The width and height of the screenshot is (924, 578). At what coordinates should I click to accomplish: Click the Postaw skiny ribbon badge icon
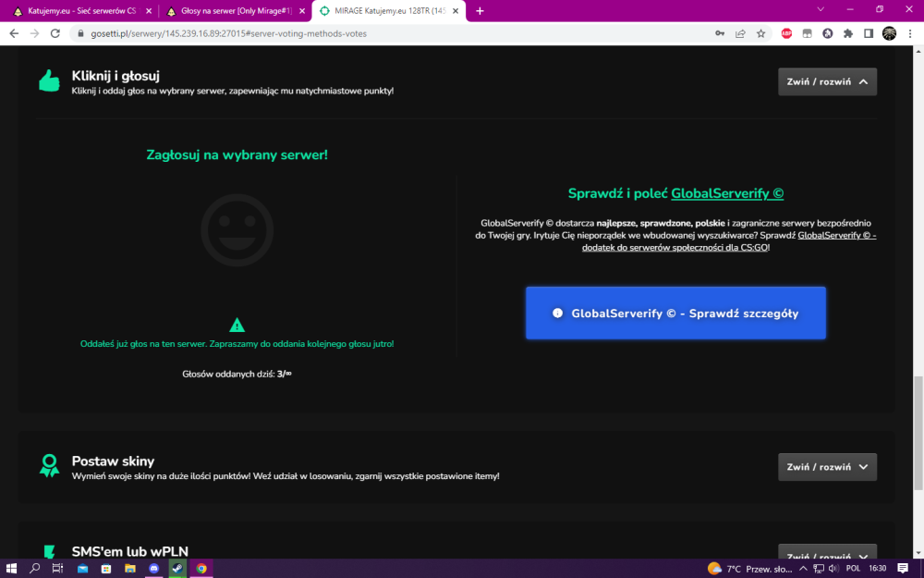(50, 465)
